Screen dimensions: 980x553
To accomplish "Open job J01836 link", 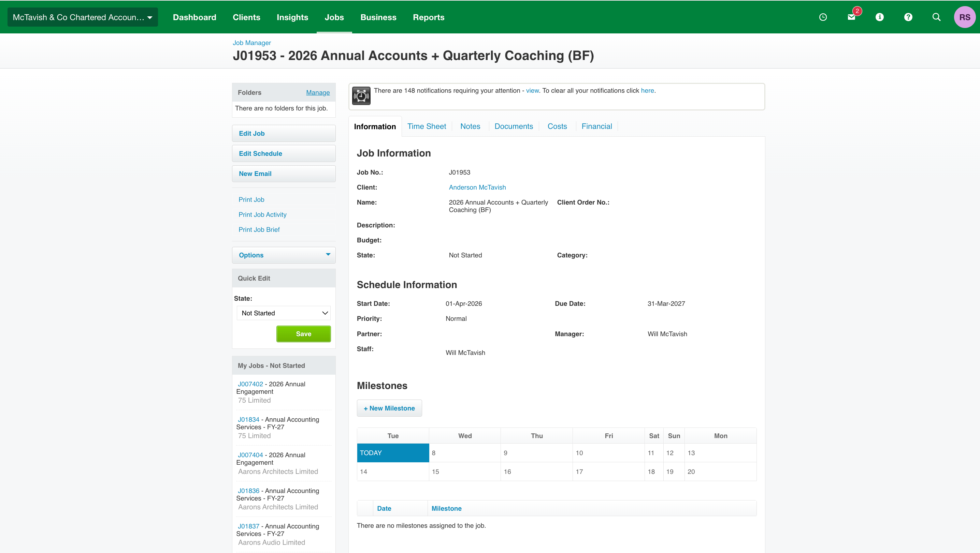I will click(248, 491).
